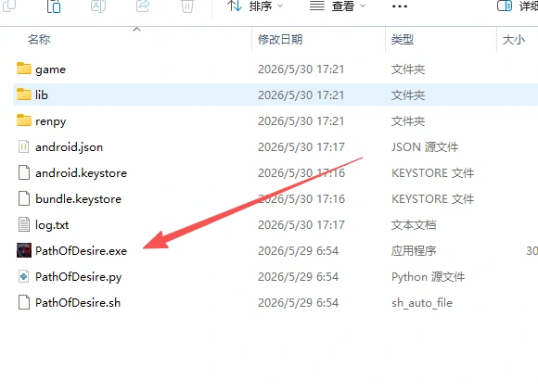Click the PathOfDesire.exe date 2026/5/29 6:54
The width and height of the screenshot is (538, 392).
(x=298, y=251)
